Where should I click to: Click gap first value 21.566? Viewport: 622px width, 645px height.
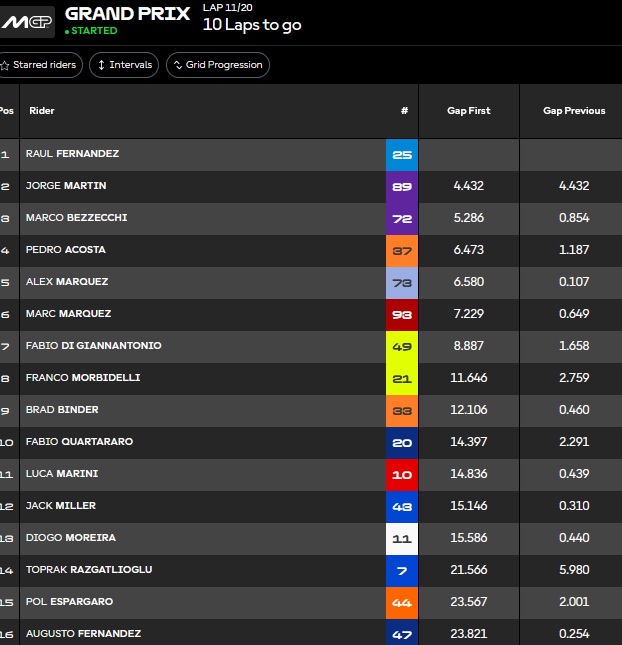pyautogui.click(x=469, y=570)
